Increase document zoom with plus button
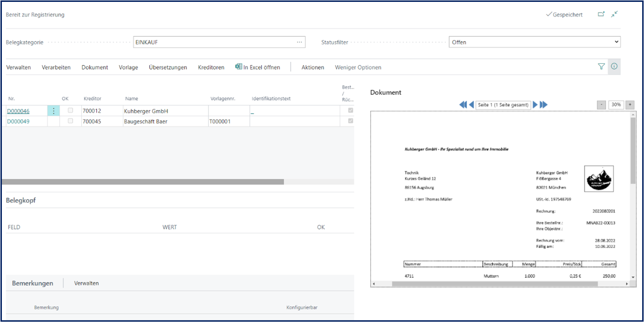Image resolution: width=644 pixels, height=322 pixels. pos(630,105)
